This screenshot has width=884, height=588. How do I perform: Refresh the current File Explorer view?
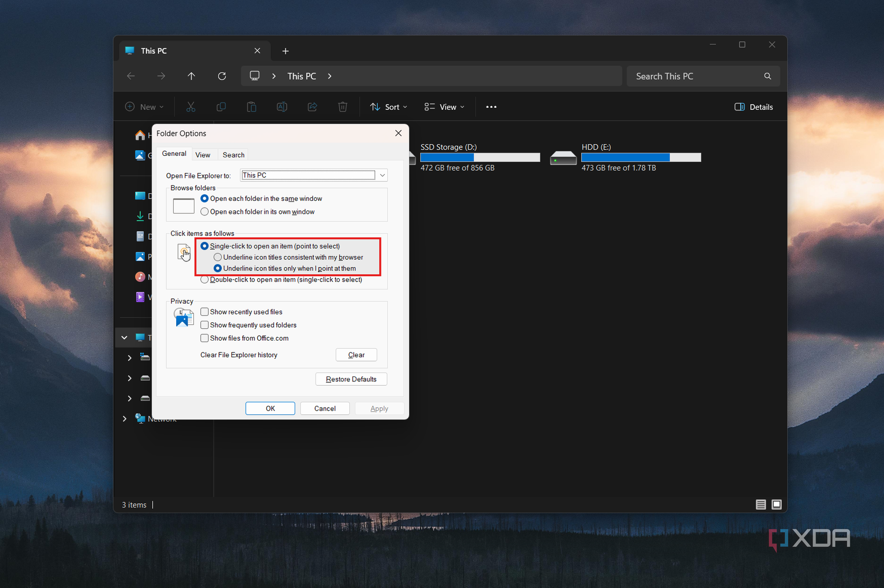pos(221,76)
